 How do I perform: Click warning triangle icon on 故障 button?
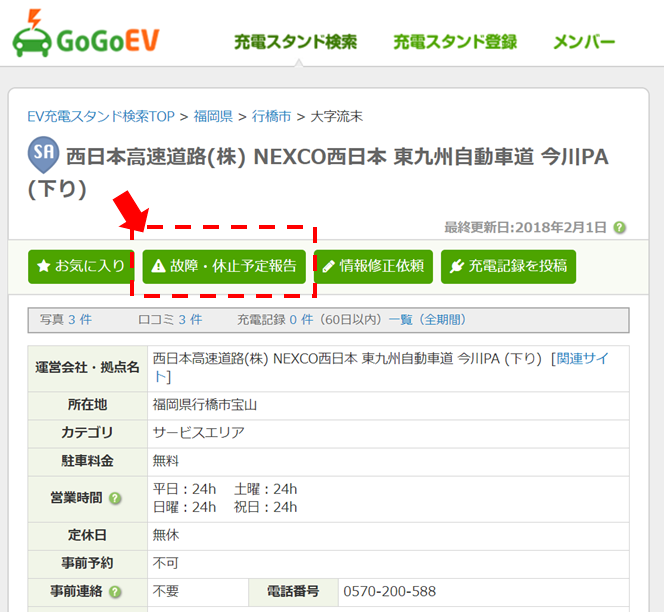(159, 266)
